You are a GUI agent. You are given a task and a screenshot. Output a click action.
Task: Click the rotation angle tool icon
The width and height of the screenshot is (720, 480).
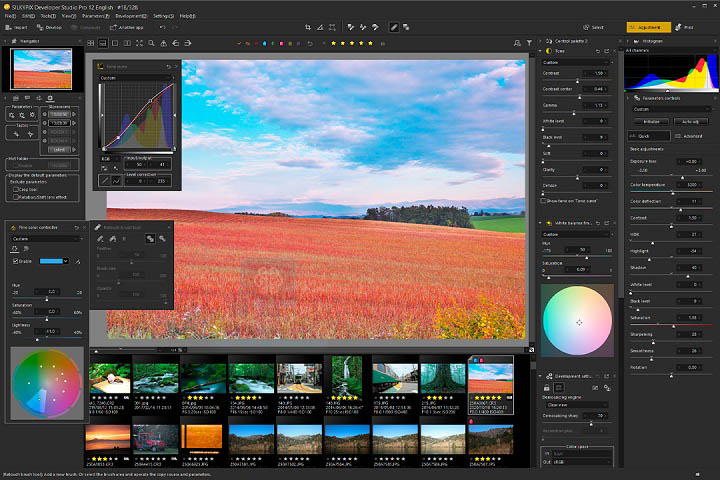coord(320,28)
